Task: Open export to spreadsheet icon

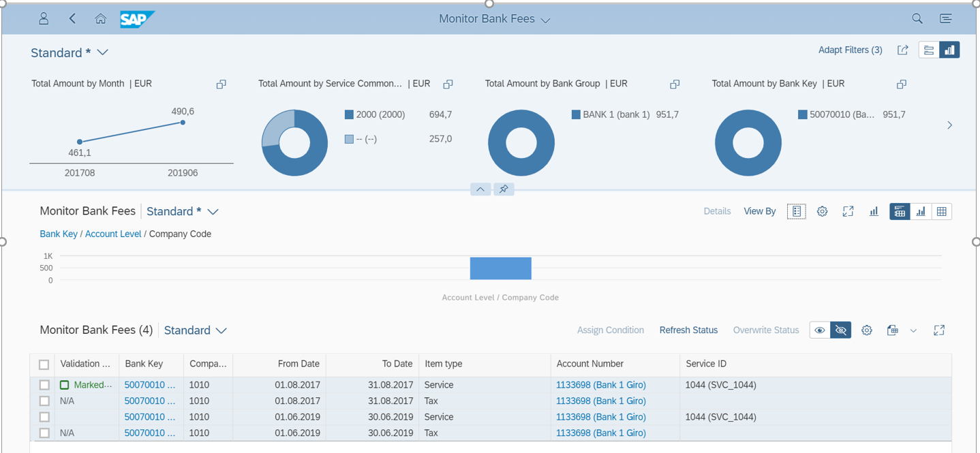Action: tap(893, 330)
